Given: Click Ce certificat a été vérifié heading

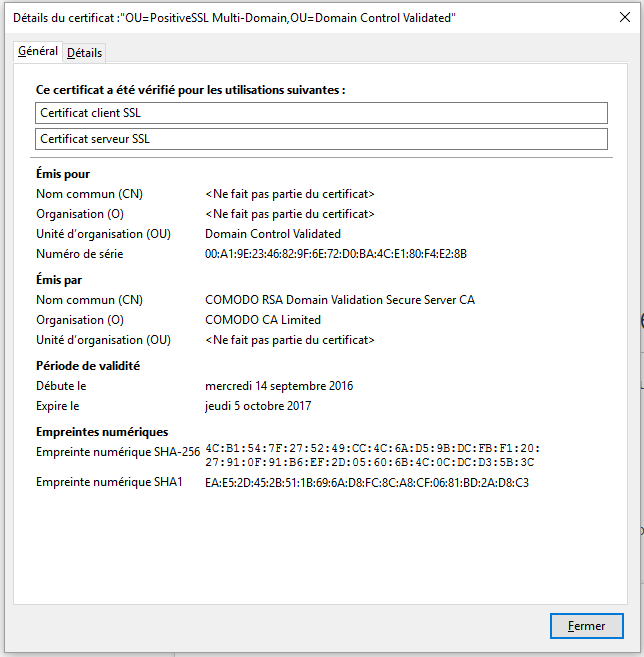Looking at the screenshot, I should (191, 90).
